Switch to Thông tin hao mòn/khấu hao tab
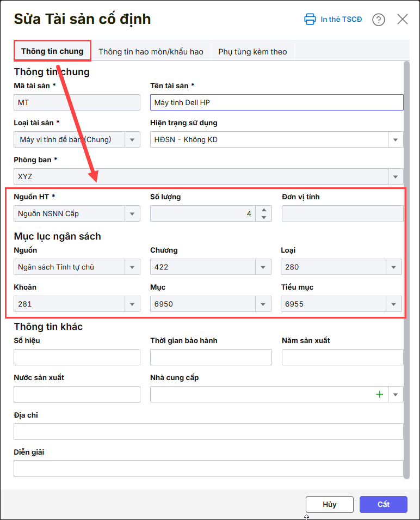Screen dimensions: 420x520 151,52
